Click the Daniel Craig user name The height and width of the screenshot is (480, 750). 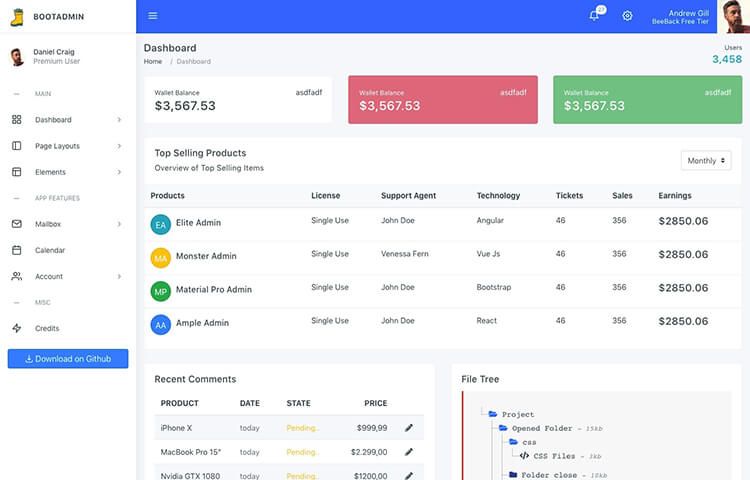point(54,52)
